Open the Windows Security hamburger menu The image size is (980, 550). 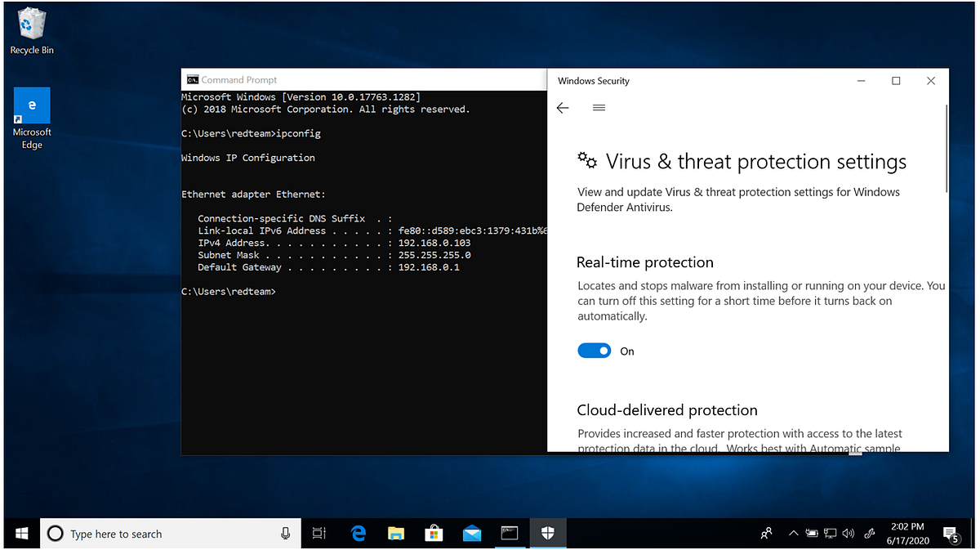coord(599,108)
